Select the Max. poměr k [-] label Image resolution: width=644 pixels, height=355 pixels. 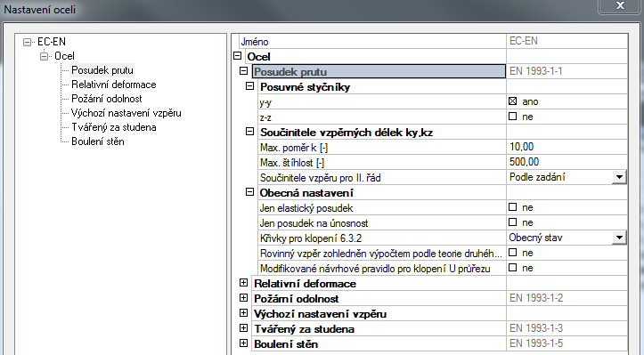point(294,148)
